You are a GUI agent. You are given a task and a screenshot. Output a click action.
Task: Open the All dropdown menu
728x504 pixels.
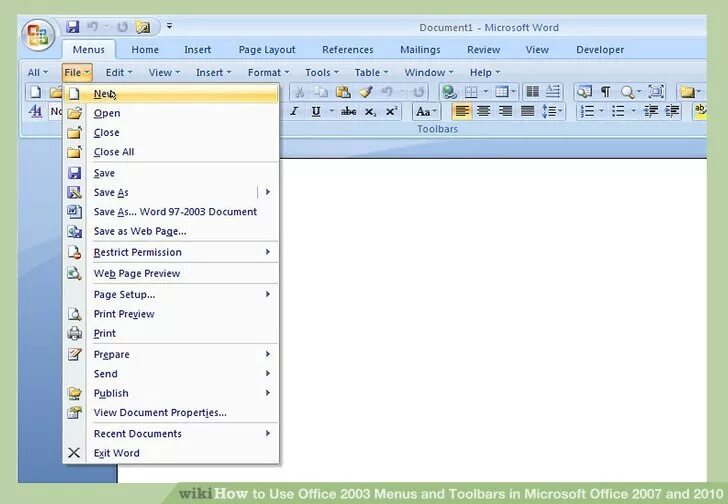tap(37, 72)
